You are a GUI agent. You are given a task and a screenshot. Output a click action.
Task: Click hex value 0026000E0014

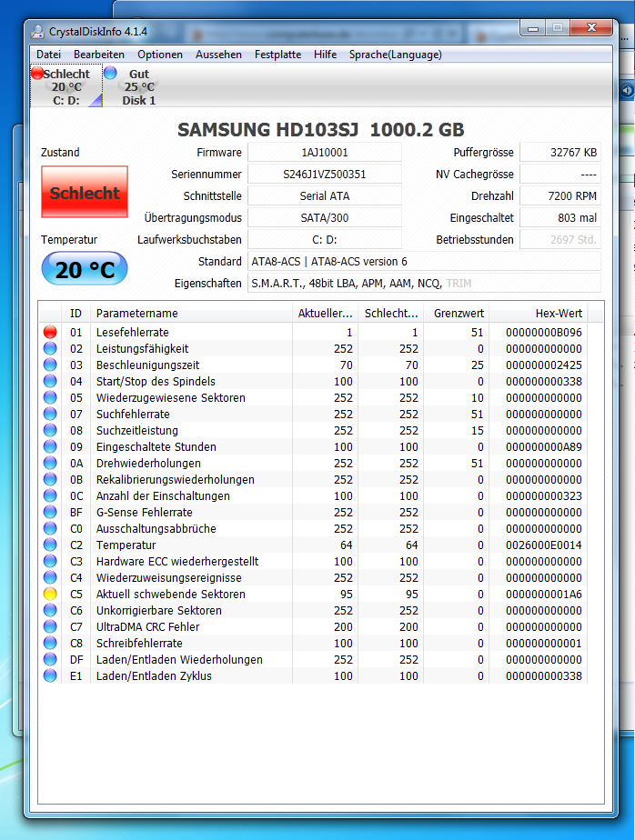tap(544, 545)
